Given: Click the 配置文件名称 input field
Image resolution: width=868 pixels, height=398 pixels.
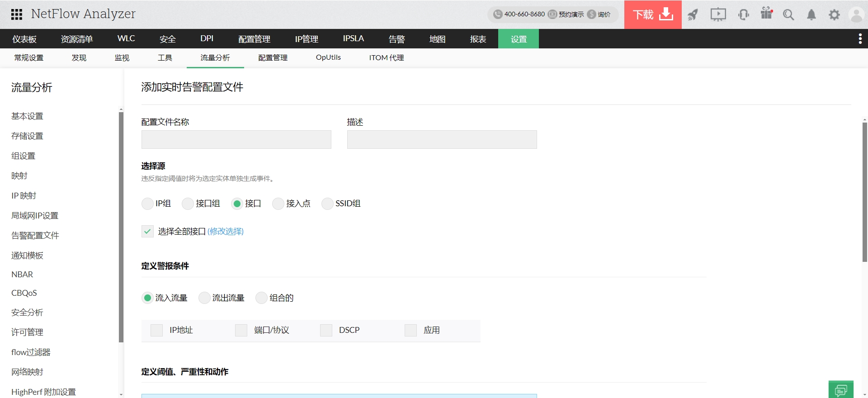Looking at the screenshot, I should click(236, 140).
